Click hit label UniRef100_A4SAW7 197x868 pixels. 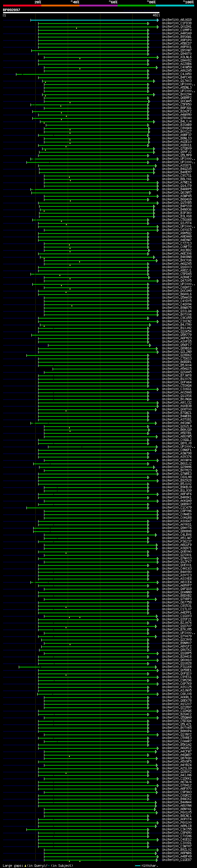[x=177, y=423]
